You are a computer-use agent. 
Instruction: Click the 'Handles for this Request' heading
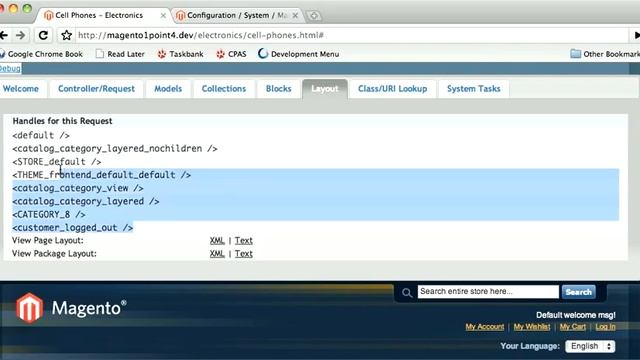[62, 121]
